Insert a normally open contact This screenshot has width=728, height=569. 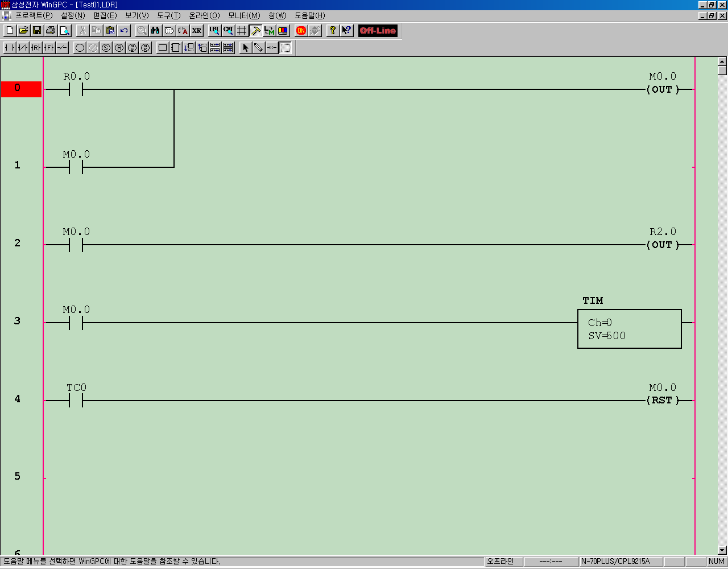click(10, 48)
